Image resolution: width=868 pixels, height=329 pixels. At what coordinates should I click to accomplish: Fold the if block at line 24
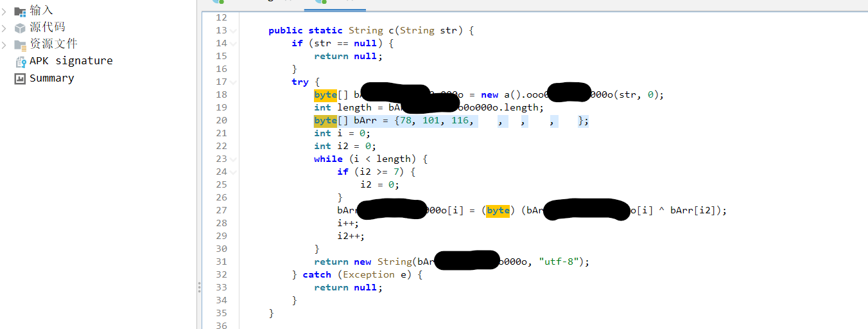234,172
